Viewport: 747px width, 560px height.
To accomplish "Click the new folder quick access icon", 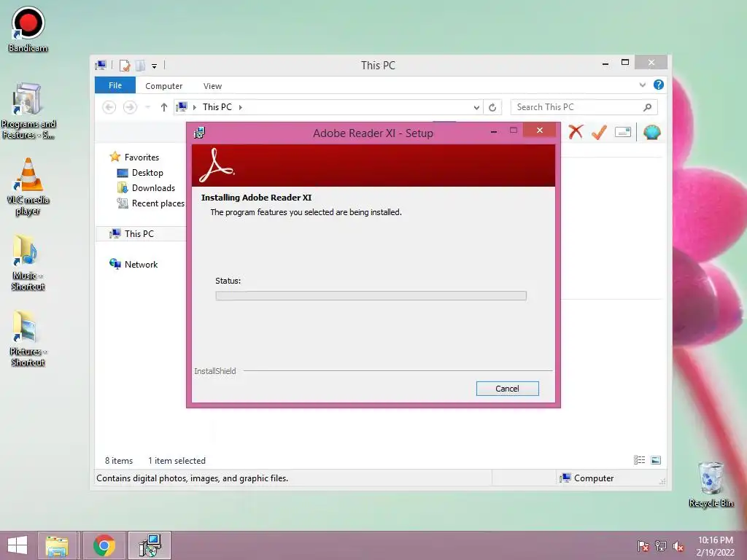I will point(141,65).
